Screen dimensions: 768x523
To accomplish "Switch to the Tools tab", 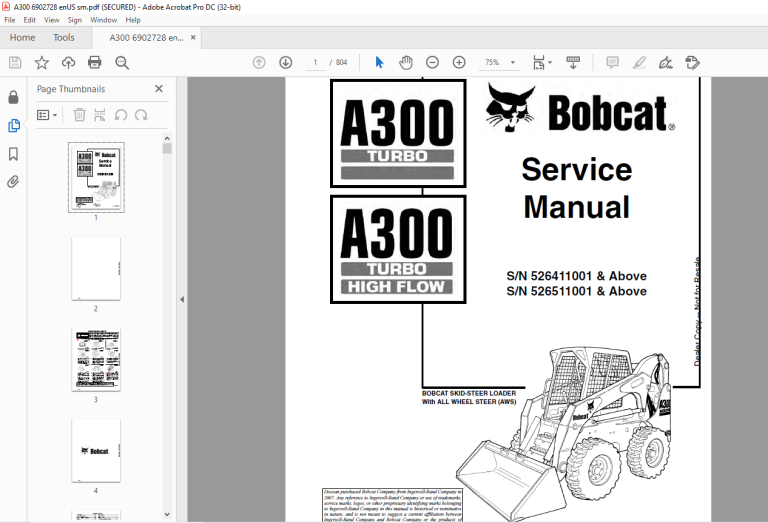I will point(64,38).
